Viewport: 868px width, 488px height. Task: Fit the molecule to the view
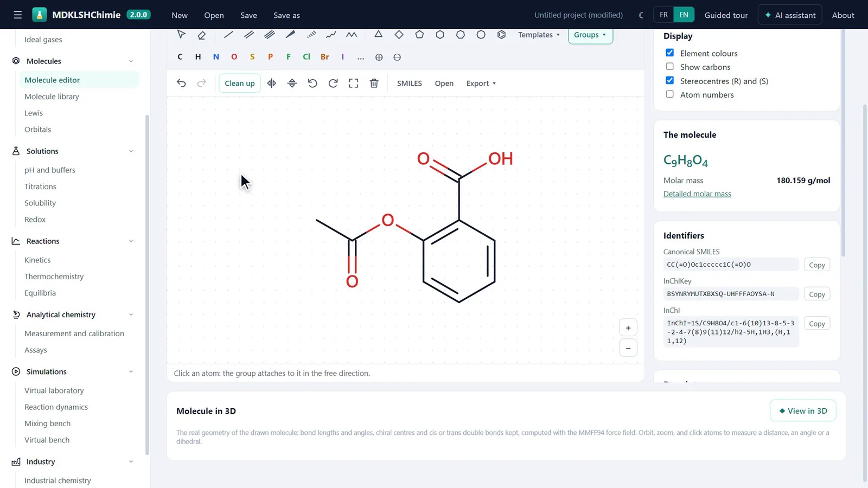[x=354, y=83]
